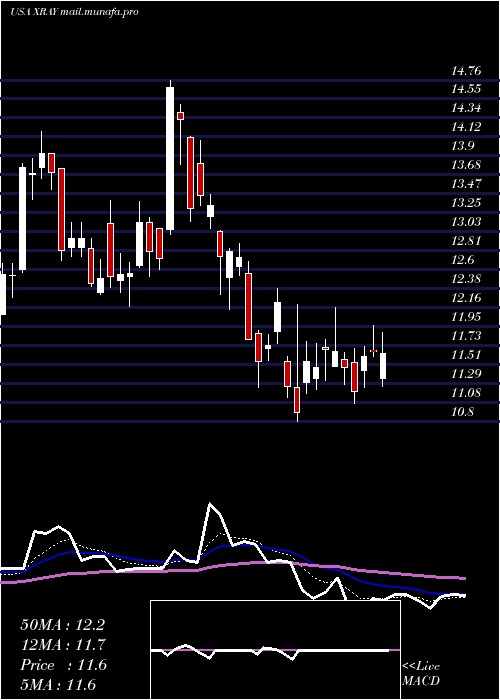The width and height of the screenshot is (500, 700).
Task: Click the <<Live MACD label
Action: point(421,674)
